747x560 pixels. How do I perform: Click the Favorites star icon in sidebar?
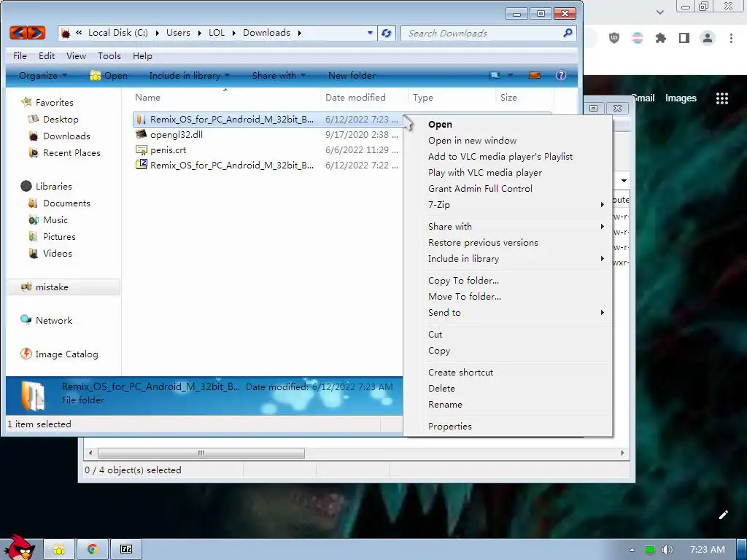26,102
